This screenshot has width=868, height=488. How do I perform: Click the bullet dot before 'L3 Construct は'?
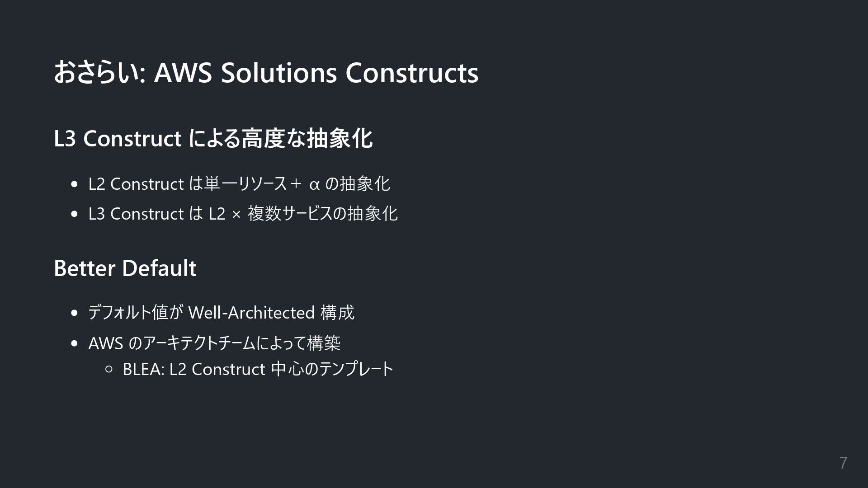coord(75,214)
